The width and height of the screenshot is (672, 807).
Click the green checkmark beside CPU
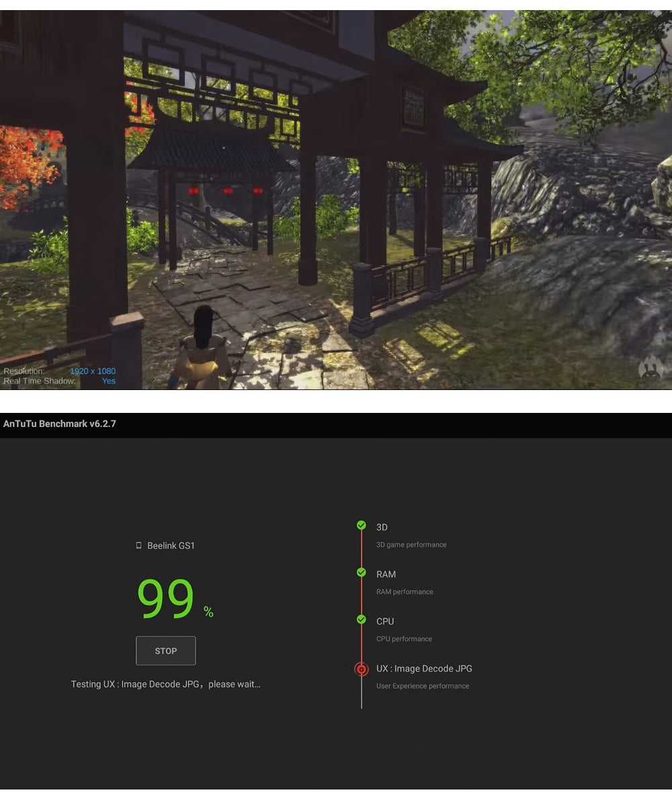[x=362, y=619]
